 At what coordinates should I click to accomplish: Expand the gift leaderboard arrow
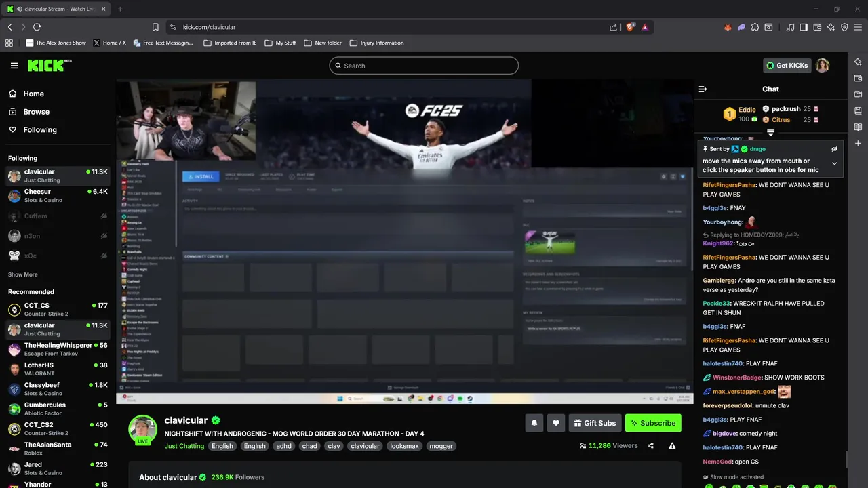tap(770, 133)
